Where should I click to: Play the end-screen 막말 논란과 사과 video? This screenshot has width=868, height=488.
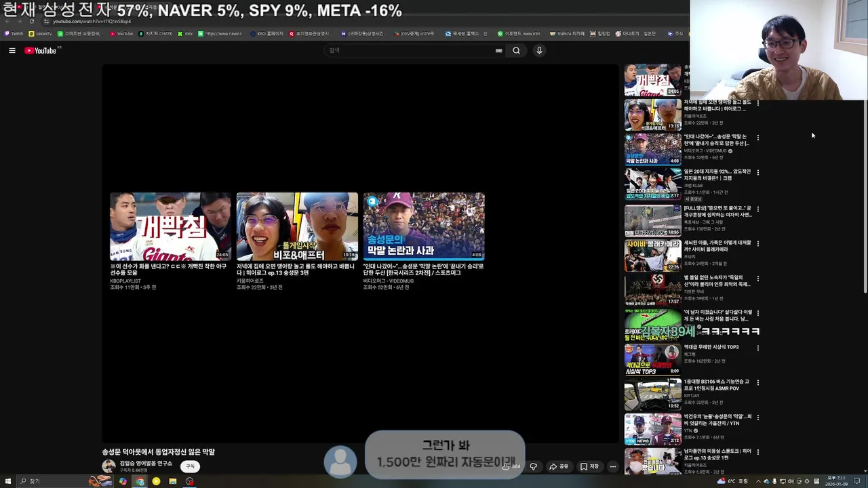pyautogui.click(x=424, y=226)
